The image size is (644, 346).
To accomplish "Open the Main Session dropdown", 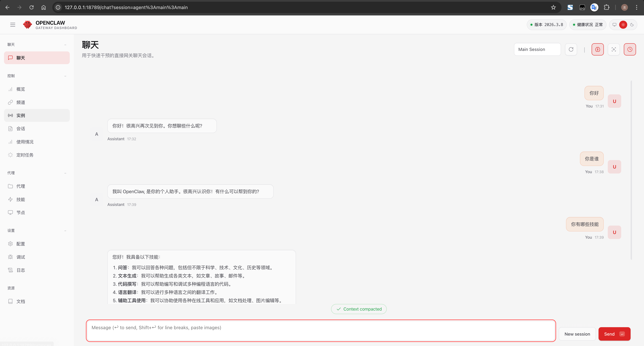I will [537, 49].
